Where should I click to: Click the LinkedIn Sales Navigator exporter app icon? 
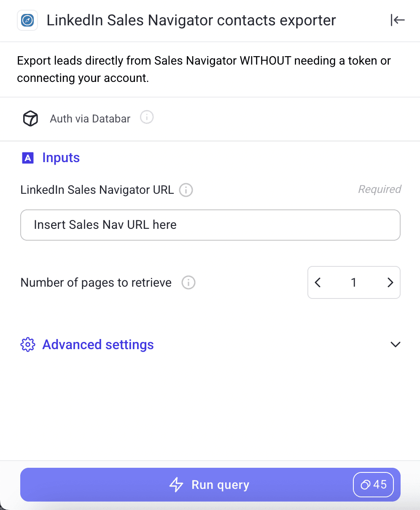click(27, 20)
